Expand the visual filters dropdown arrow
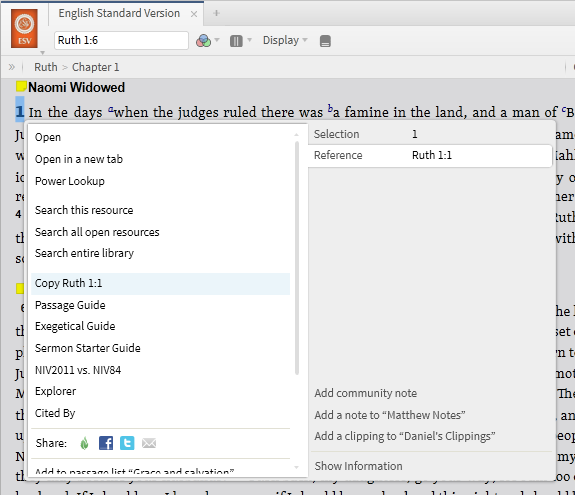Image resolution: width=575 pixels, height=495 pixels. pyautogui.click(x=217, y=40)
